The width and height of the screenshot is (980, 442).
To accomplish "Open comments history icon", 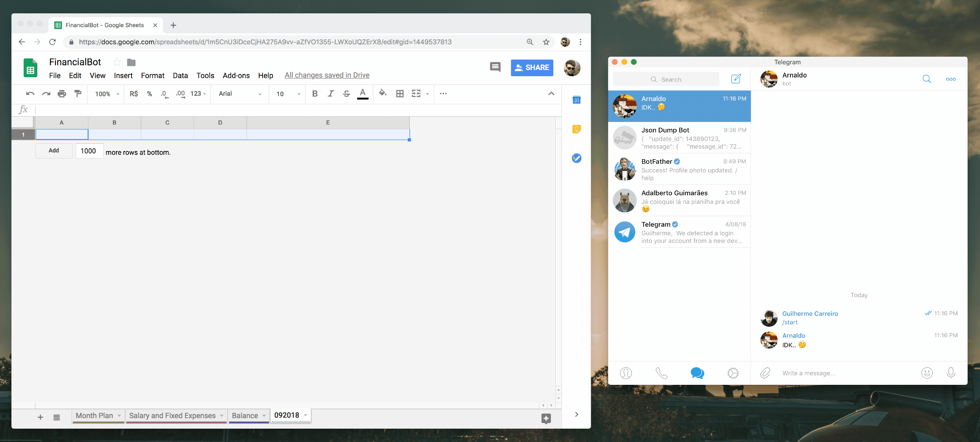I will pos(495,67).
